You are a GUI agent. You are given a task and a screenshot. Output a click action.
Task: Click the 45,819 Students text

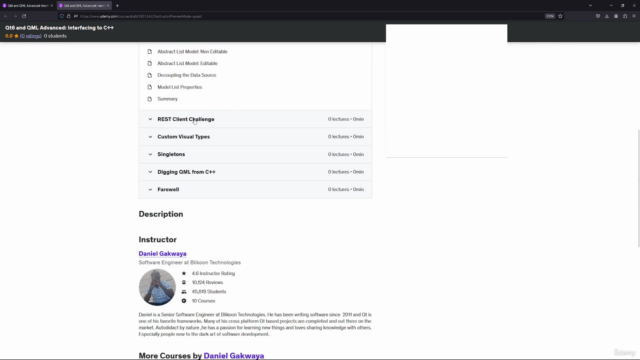[x=209, y=291]
